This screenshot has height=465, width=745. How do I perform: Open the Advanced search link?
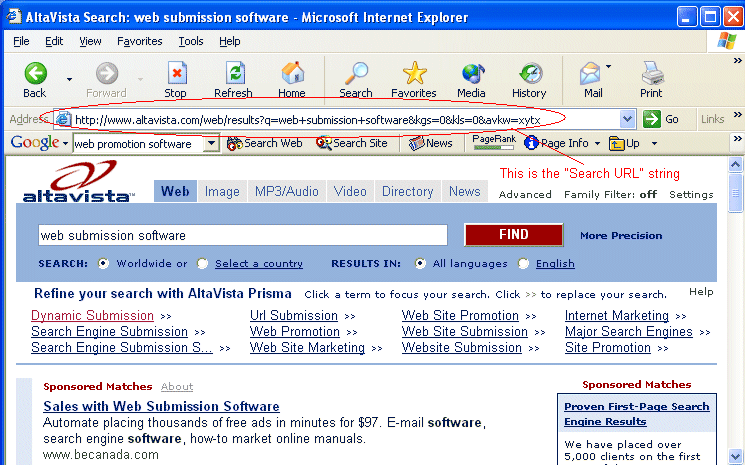pos(525,194)
